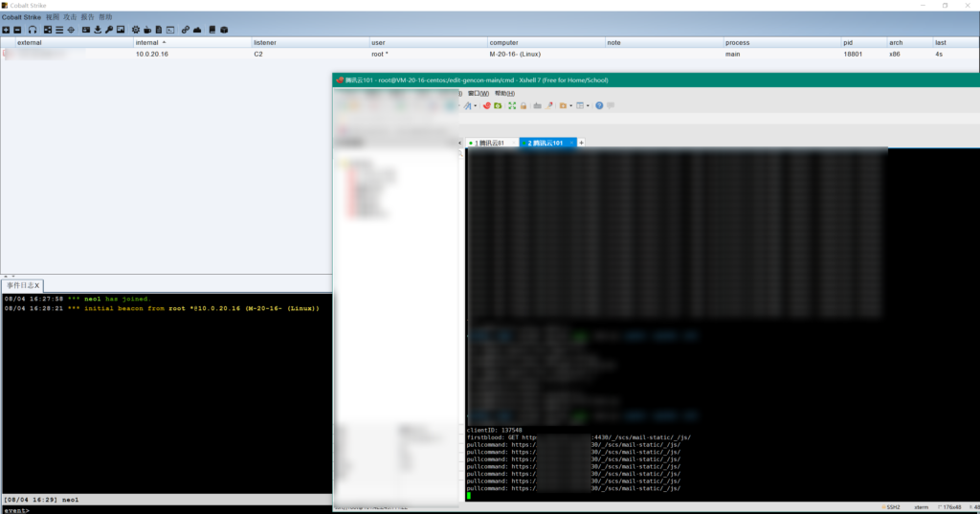Switch to Session Table view icon
Image resolution: width=980 pixels, height=514 pixels.
[59, 30]
